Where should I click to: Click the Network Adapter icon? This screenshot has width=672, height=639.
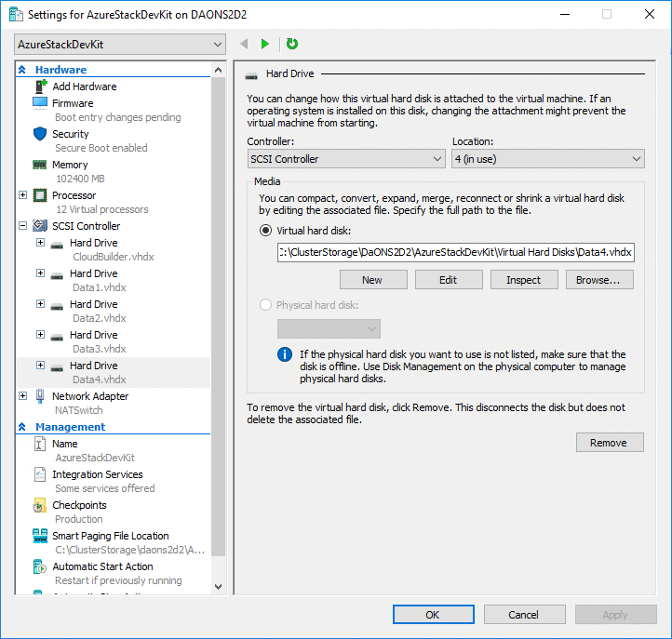click(40, 396)
